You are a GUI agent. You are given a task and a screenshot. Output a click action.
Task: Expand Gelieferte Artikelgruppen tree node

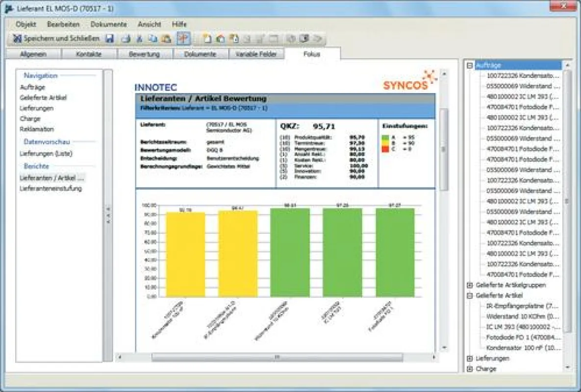pos(470,285)
